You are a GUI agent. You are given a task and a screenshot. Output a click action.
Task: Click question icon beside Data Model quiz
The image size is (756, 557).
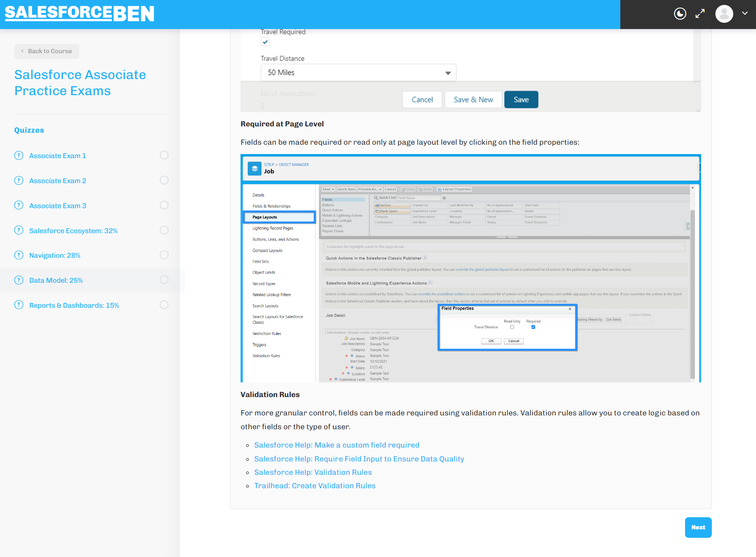pos(19,280)
